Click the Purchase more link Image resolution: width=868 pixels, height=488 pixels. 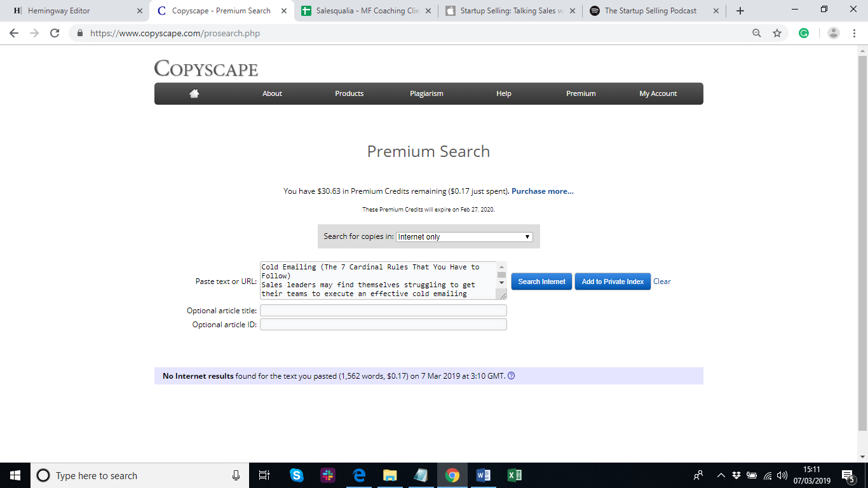point(543,191)
